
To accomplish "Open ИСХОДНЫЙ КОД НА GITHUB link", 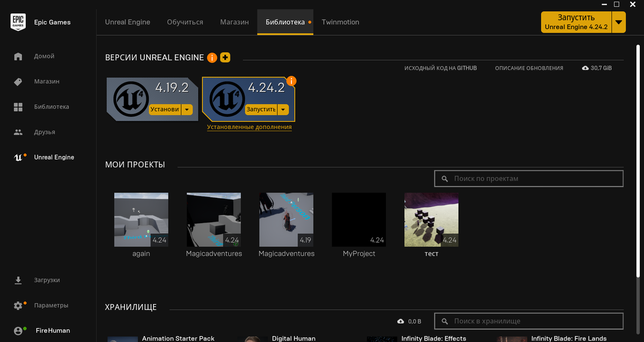I will (441, 69).
